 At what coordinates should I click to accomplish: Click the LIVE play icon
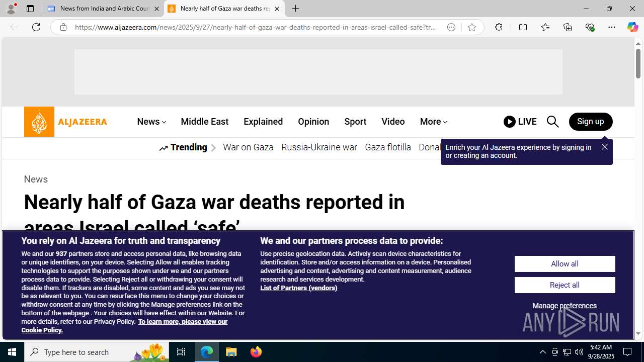(510, 122)
